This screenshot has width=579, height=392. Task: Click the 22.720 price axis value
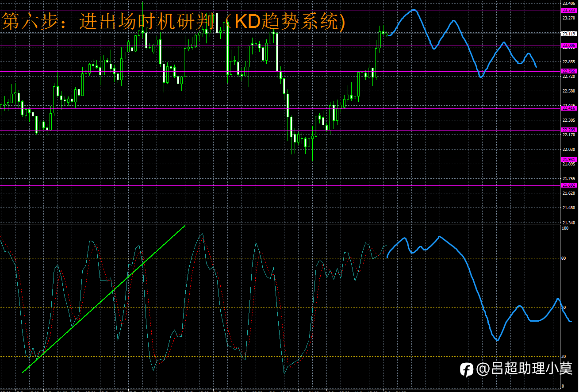pyautogui.click(x=568, y=77)
